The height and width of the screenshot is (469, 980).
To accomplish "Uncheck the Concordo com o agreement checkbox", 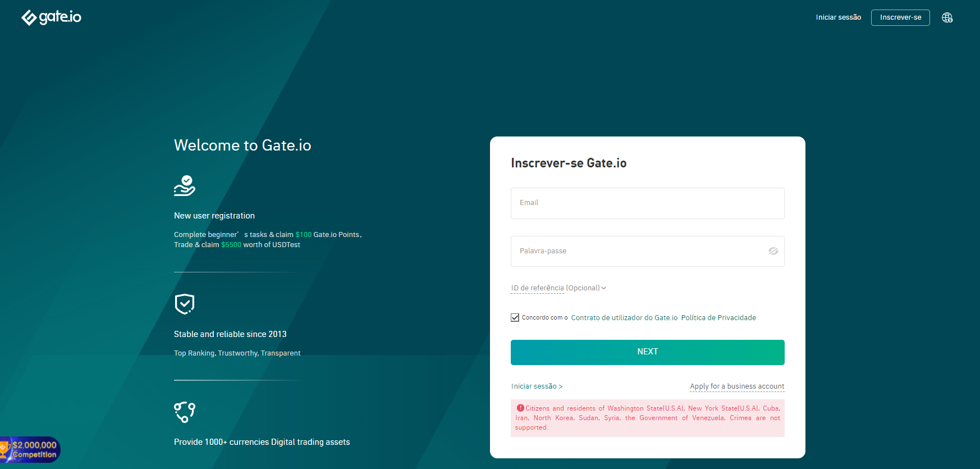I will tap(515, 318).
